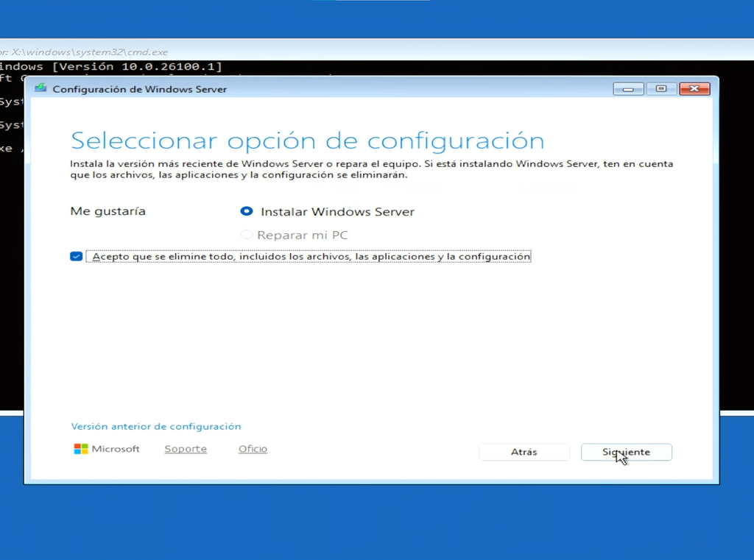
Task: Click the Me gustaría label
Action: (108, 211)
